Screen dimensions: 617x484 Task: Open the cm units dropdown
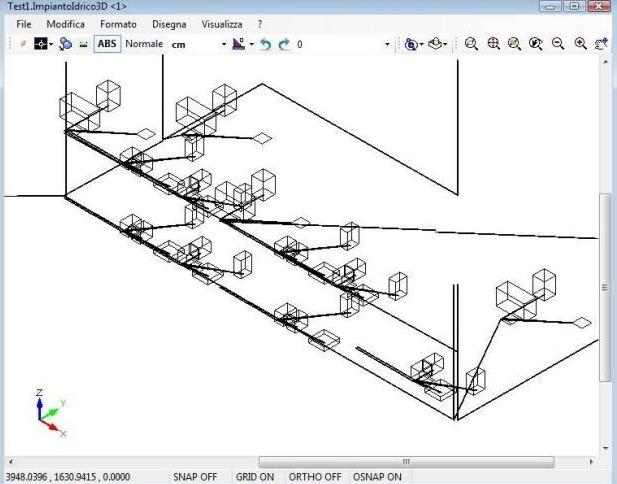(225, 45)
